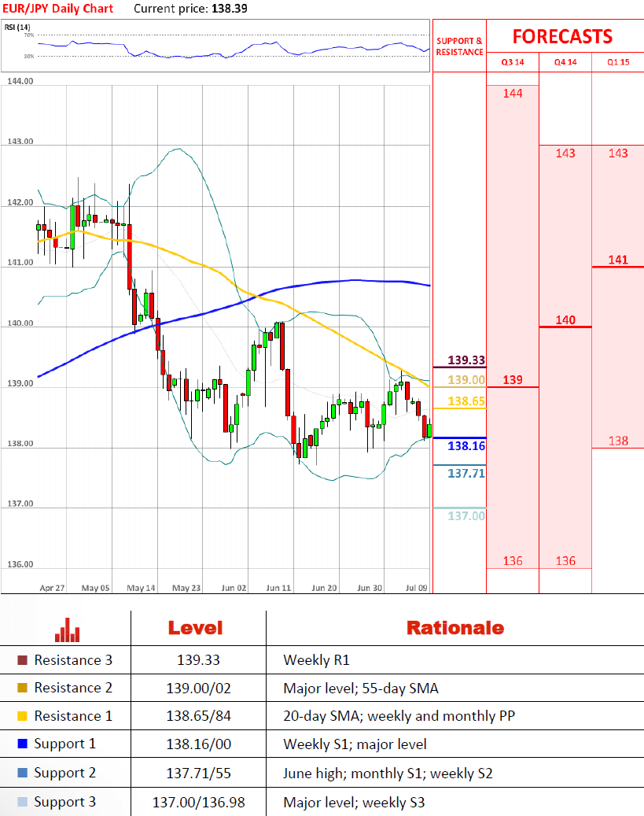Click the bold 141 median forecast in Q1 15
Viewport: 644px width, 816px height.
pos(618,260)
